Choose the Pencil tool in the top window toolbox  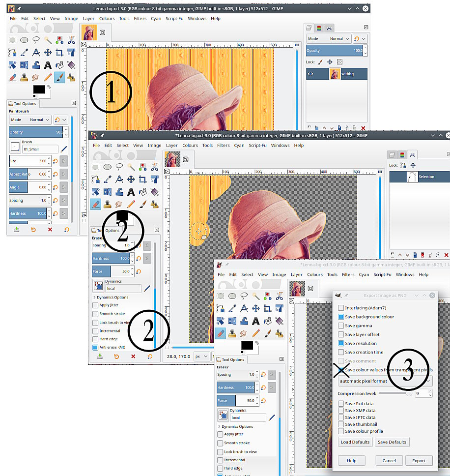[48, 77]
